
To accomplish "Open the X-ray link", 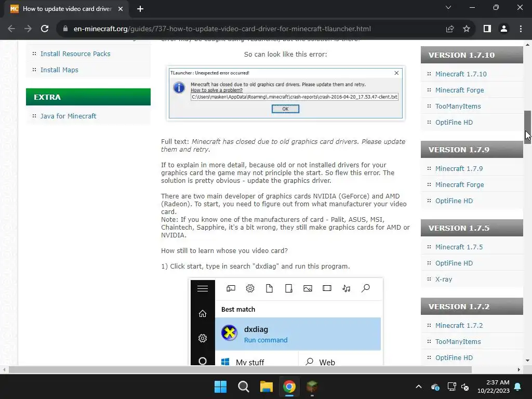I will [444, 279].
